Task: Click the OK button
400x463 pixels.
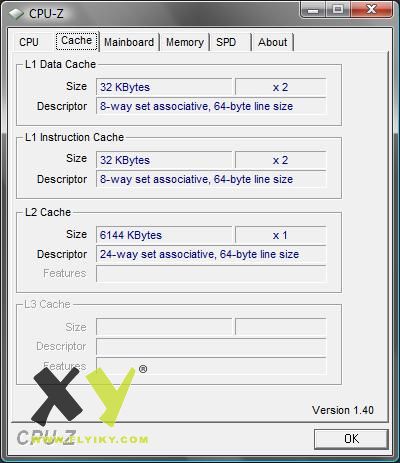Action: pyautogui.click(x=351, y=439)
